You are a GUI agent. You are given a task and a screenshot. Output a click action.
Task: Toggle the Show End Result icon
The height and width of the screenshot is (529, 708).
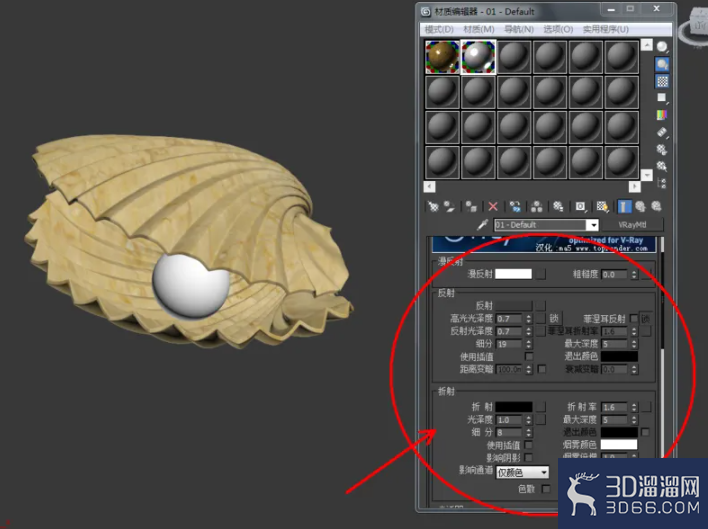(624, 207)
